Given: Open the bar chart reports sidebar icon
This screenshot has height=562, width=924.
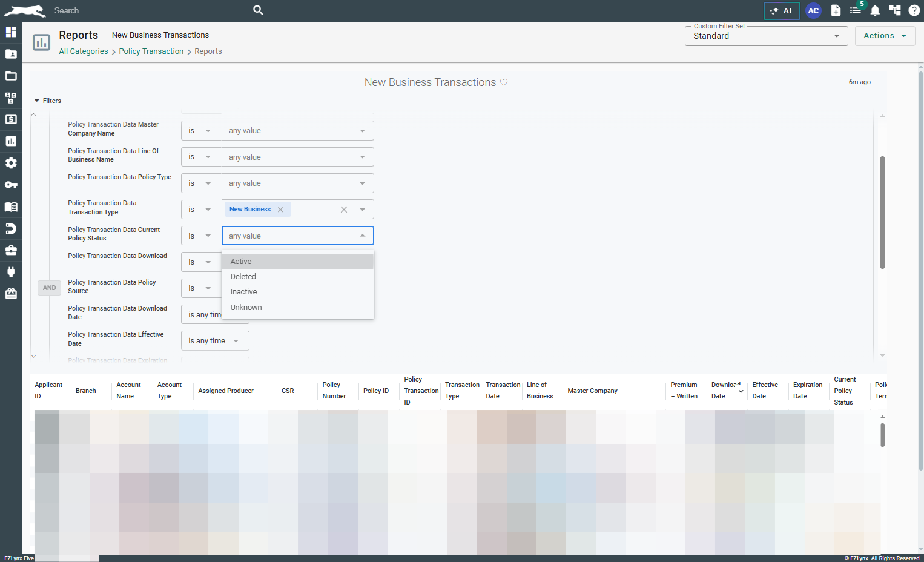Looking at the screenshot, I should [x=11, y=141].
